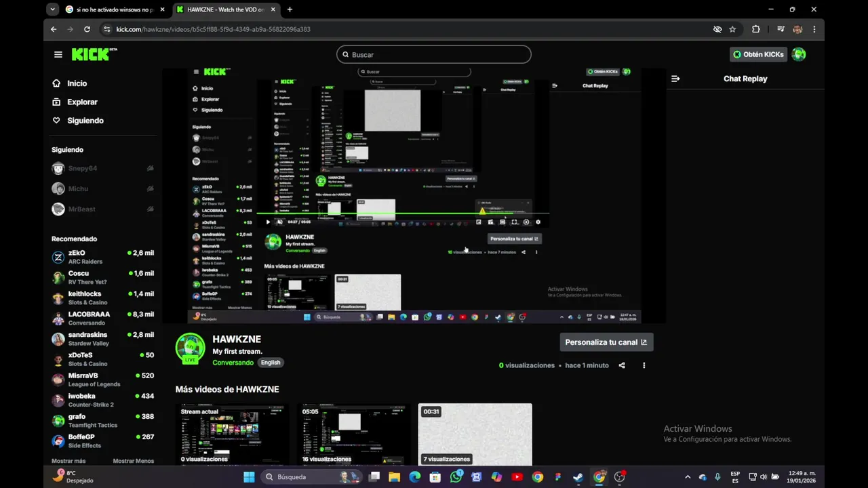Click the crossed-eye icon in address bar
The height and width of the screenshot is (488, 868).
717,29
